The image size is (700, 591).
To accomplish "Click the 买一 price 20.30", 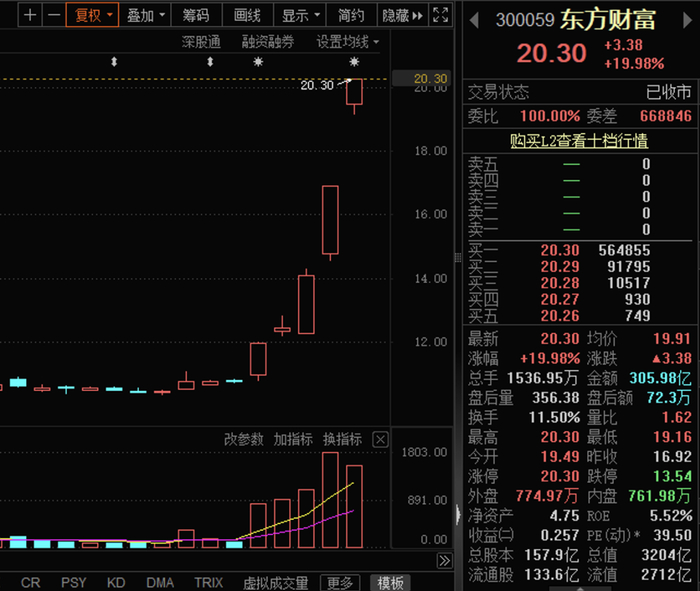I will [560, 250].
